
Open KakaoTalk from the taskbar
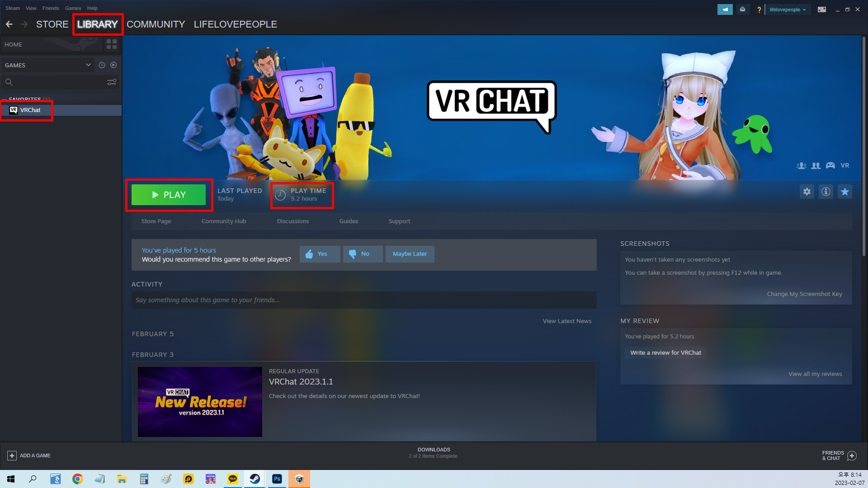click(233, 479)
